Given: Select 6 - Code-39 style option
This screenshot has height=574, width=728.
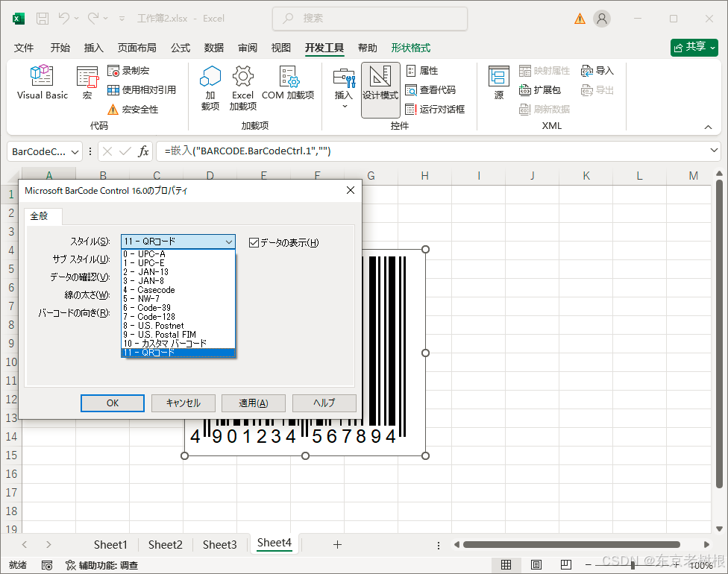Looking at the screenshot, I should [x=178, y=308].
